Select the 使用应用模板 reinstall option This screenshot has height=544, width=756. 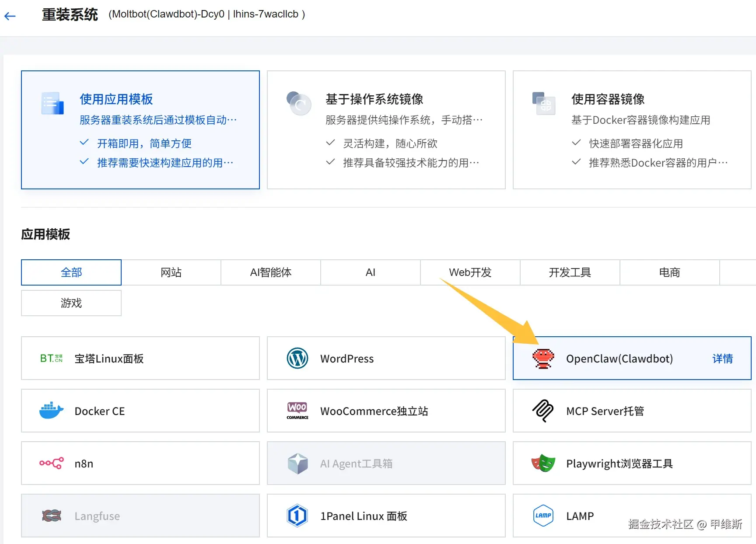[140, 130]
